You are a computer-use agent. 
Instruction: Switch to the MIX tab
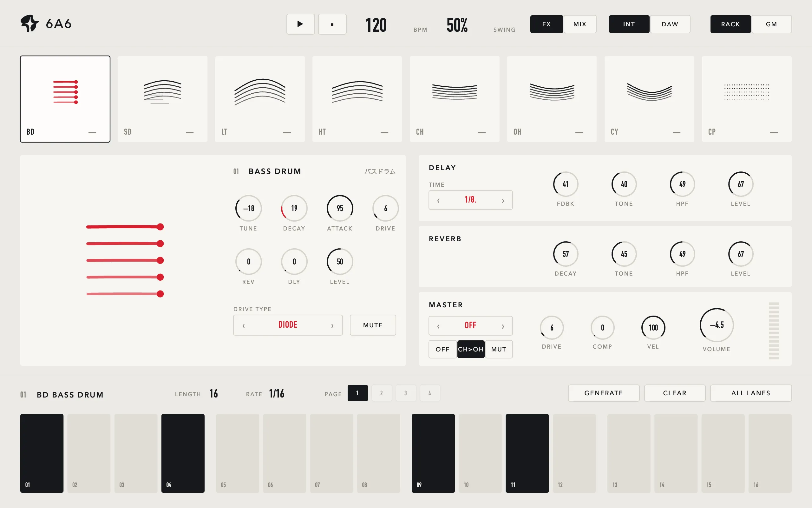coord(580,24)
